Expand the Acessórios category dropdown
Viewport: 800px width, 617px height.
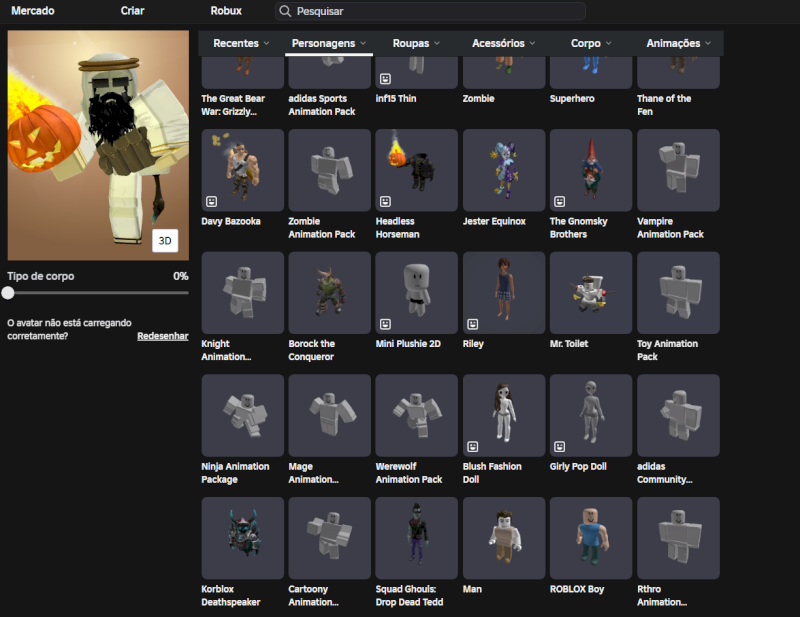pos(503,44)
